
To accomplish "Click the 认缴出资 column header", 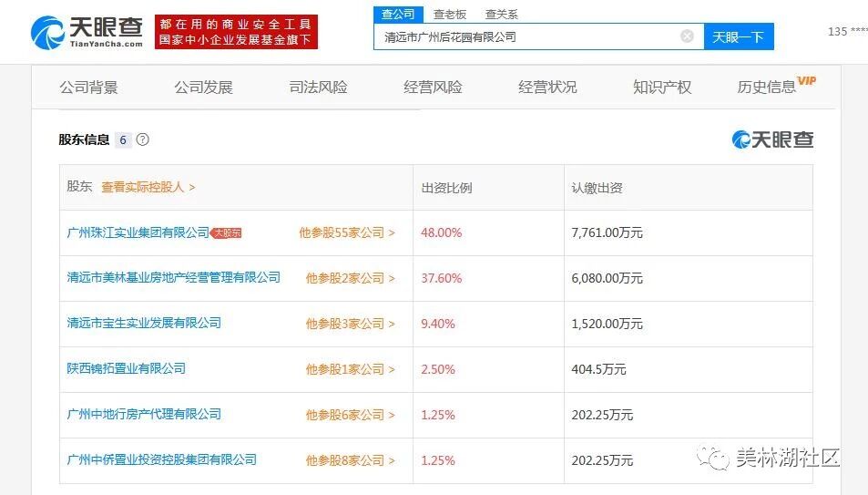I will (597, 188).
